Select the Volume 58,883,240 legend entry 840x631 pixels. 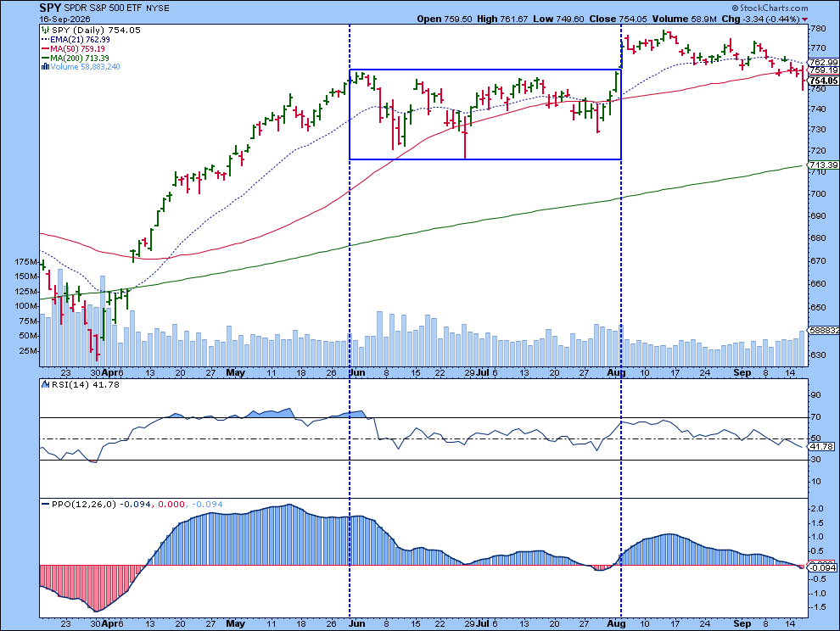[x=85, y=67]
